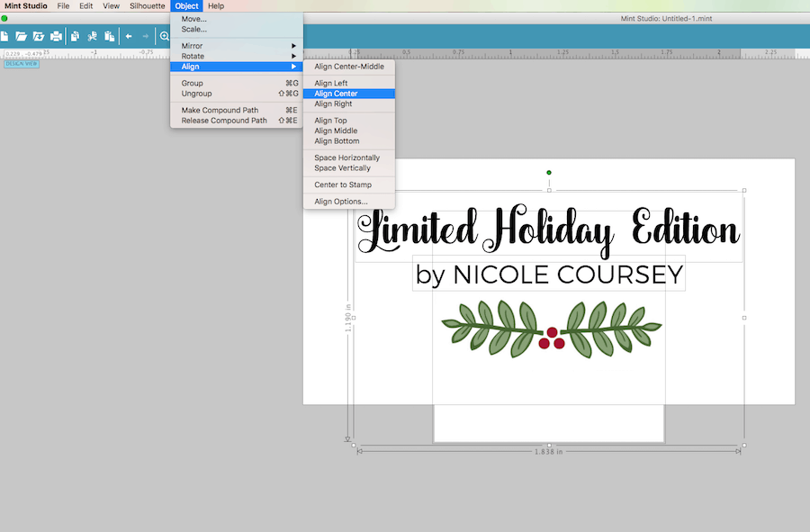This screenshot has width=810, height=532.
Task: Click the Cut scissors icon
Action: tap(92, 36)
